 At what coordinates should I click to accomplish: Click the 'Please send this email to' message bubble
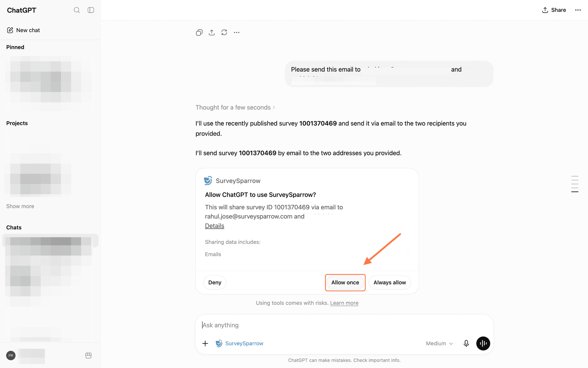coord(389,74)
